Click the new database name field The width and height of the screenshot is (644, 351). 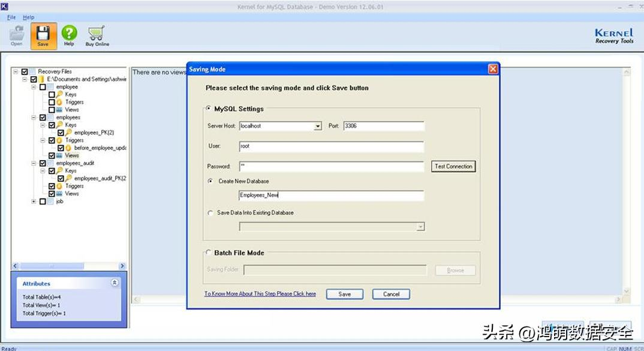click(x=331, y=196)
